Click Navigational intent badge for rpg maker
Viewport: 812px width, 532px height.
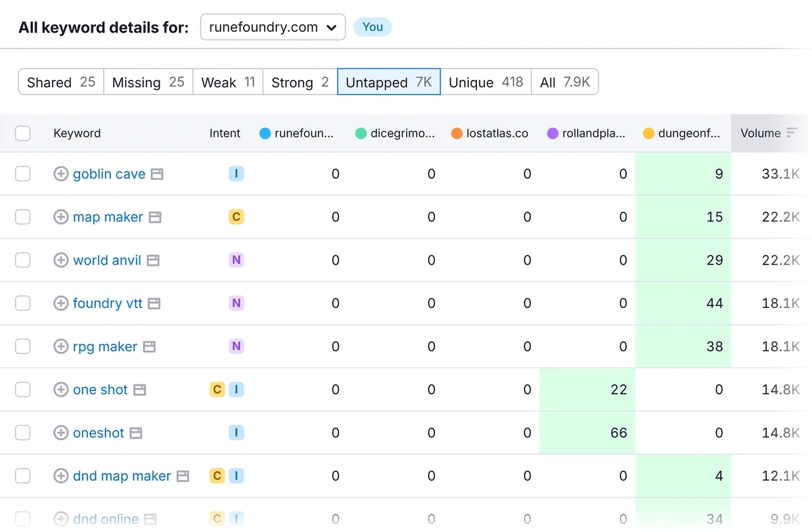click(x=236, y=347)
